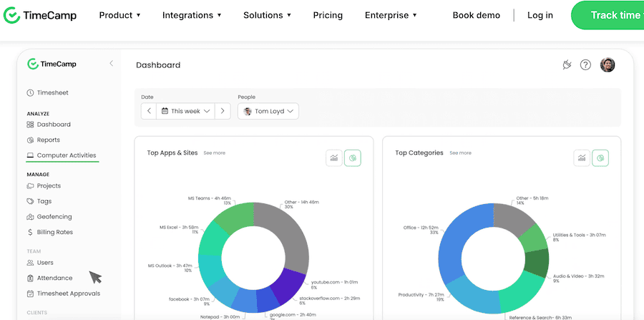Click the TimeCamp logo in the dashboard sidebar
The height and width of the screenshot is (320, 644).
click(x=52, y=64)
